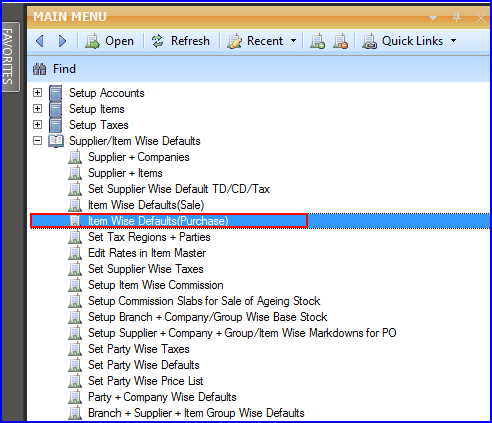Click the back navigation arrow icon
Viewport: 492px width, 423px height.
click(40, 41)
